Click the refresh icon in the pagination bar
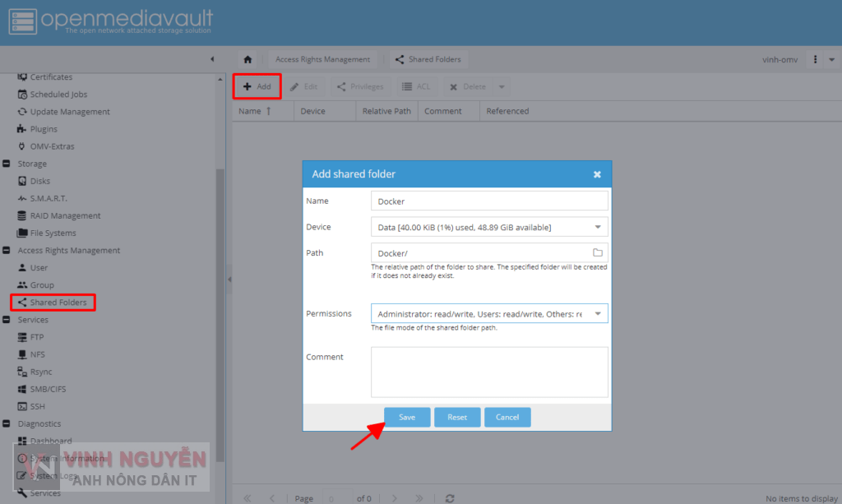Viewport: 842px width, 504px height. click(x=450, y=497)
